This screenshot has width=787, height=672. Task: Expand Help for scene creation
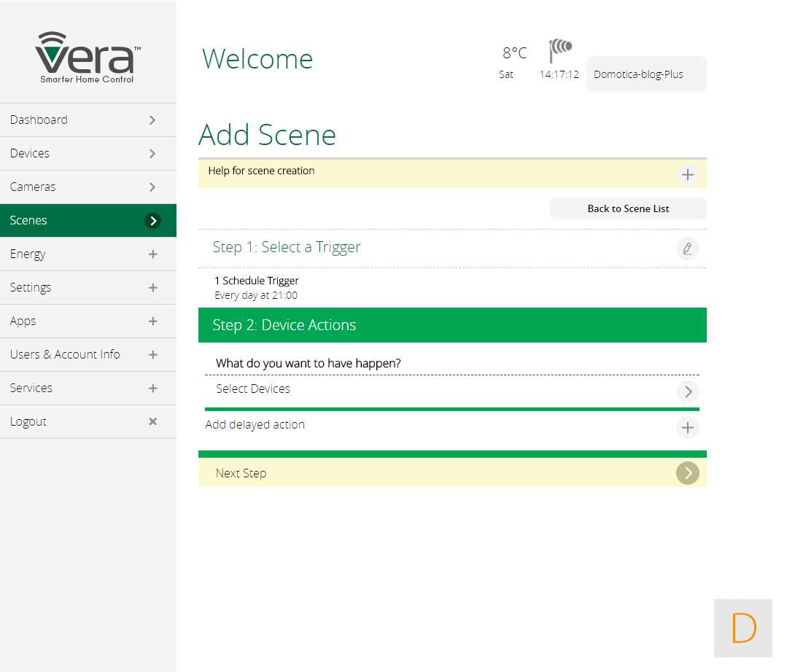[687, 175]
